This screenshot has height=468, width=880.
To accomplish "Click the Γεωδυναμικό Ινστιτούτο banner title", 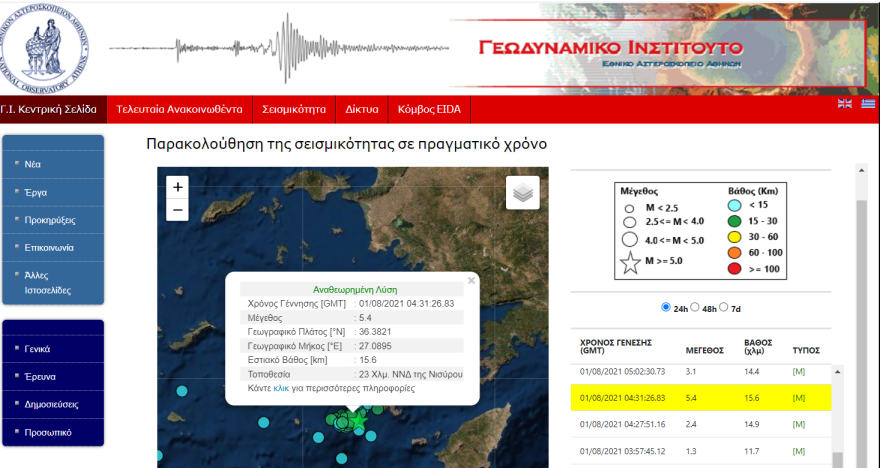I will coord(611,47).
